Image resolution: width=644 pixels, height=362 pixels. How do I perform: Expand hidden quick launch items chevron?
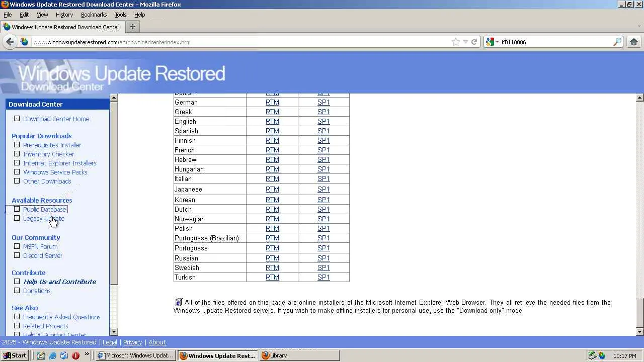(87, 354)
